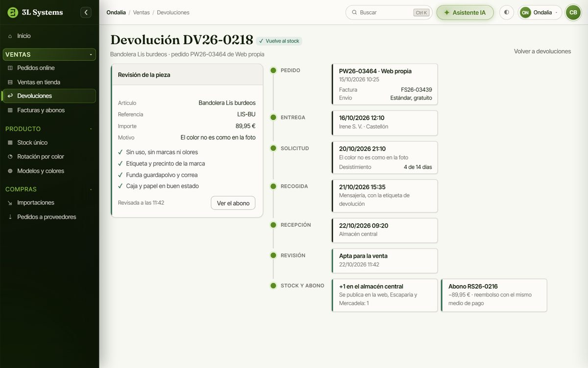Collapse the COMPRAS sidebar section
Image resolution: width=588 pixels, height=368 pixels.
pos(49,189)
